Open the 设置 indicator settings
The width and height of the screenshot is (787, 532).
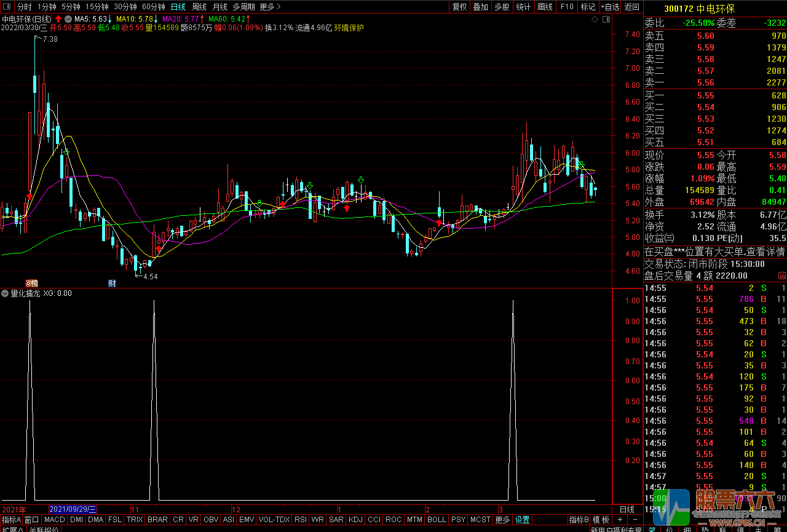[x=522, y=520]
